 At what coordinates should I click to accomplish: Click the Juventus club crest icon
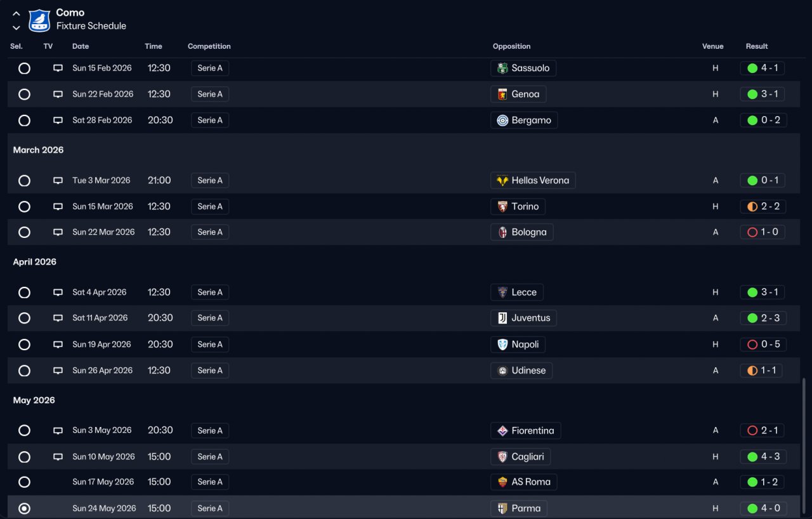[x=502, y=319]
